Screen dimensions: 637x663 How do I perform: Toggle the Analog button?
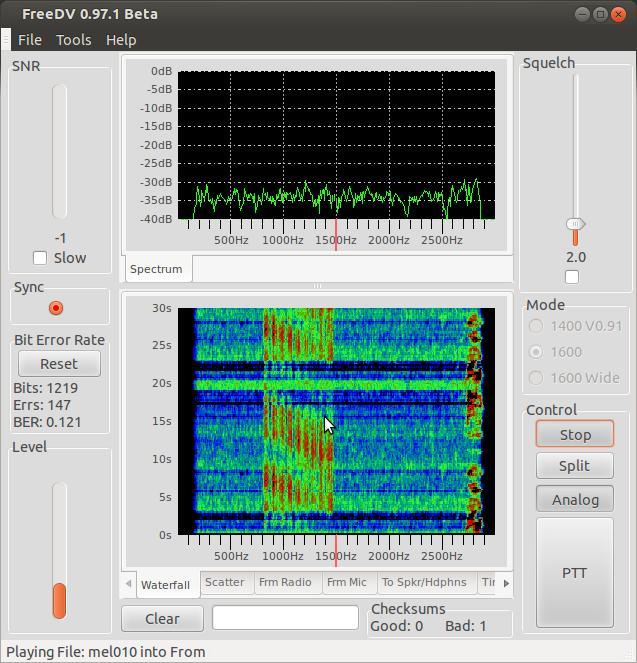tap(575, 499)
